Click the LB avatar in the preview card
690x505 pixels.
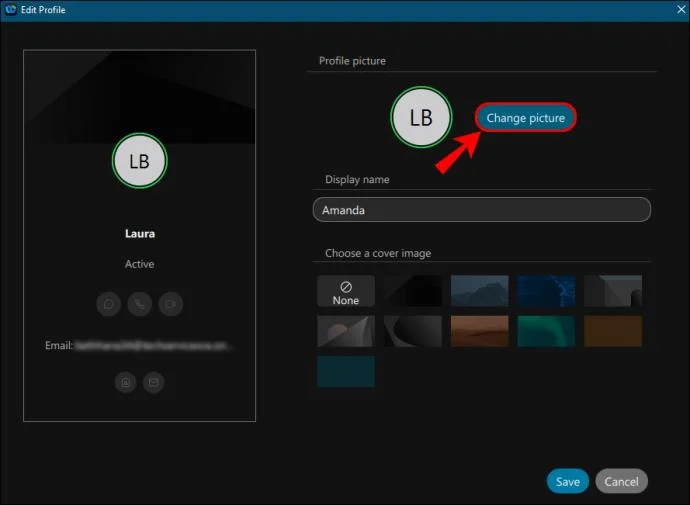click(x=139, y=161)
